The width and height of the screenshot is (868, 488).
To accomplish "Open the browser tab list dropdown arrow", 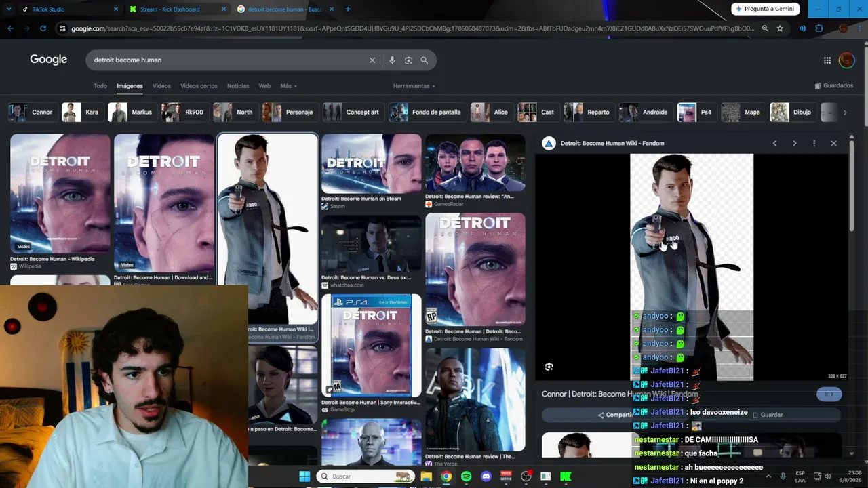I will 9,9.
